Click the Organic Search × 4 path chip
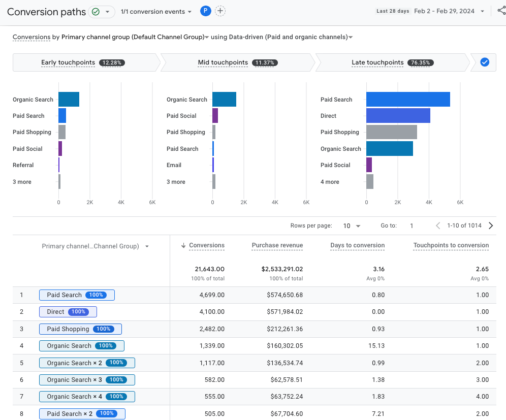The width and height of the screenshot is (506, 420). click(87, 397)
